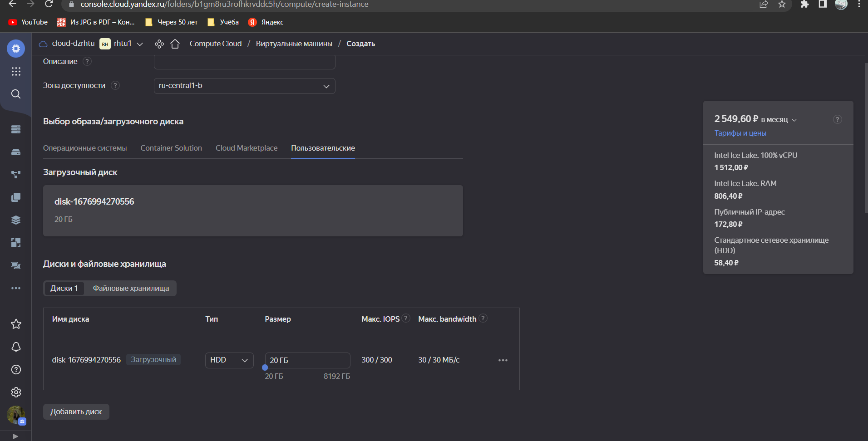Image resolution: width=868 pixels, height=441 pixels.
Task: Open the 'Из JPG в PDF' bookmark
Action: pyautogui.click(x=96, y=22)
